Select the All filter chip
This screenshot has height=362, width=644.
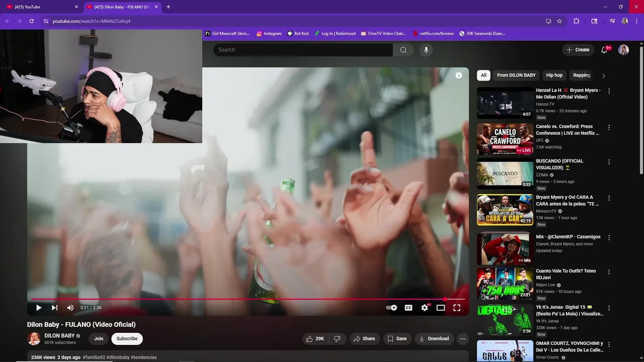point(484,75)
